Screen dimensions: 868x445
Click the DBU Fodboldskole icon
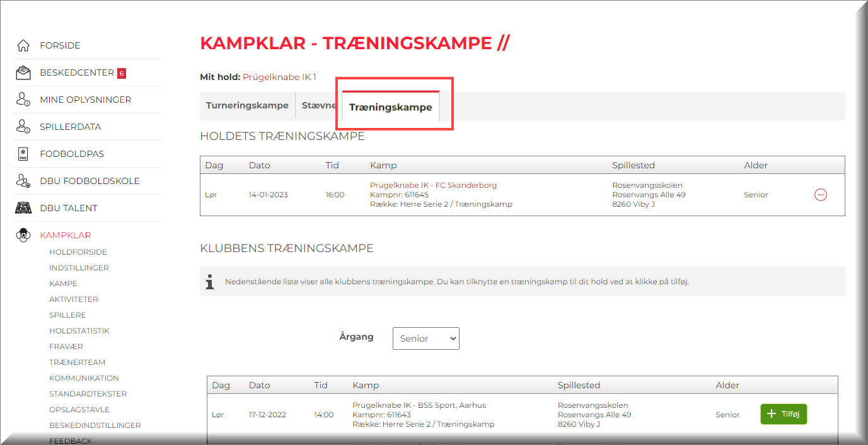tap(23, 181)
